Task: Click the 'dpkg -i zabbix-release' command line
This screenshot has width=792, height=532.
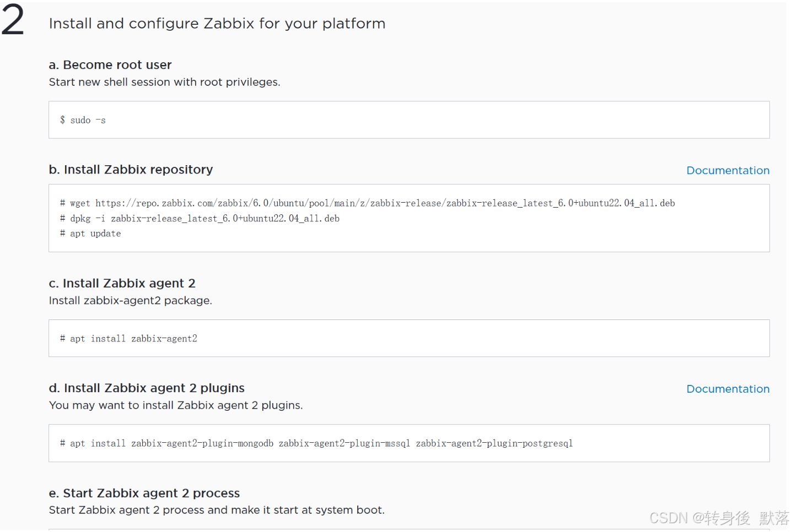Action: (x=200, y=219)
